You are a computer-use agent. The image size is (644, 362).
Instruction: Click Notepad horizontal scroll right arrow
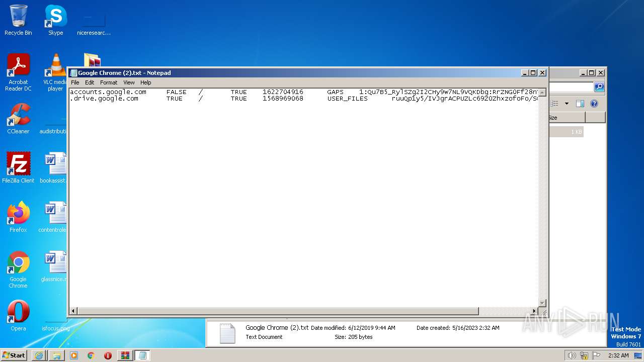[x=534, y=311]
